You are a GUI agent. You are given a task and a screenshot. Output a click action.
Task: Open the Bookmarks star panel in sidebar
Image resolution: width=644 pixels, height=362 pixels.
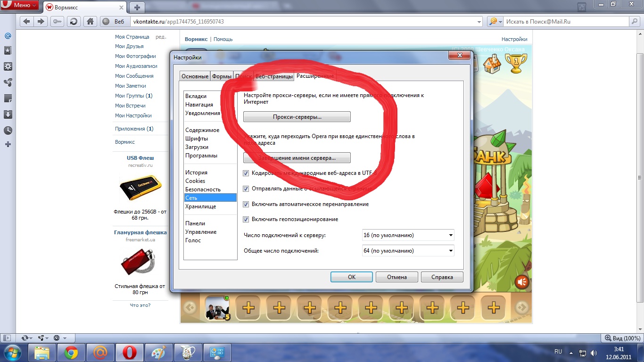pos(8,50)
